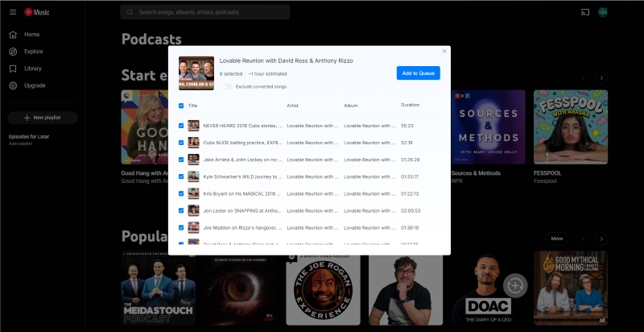644x332 pixels.
Task: Click the FESSPOOL podcast title link
Action: (547, 173)
